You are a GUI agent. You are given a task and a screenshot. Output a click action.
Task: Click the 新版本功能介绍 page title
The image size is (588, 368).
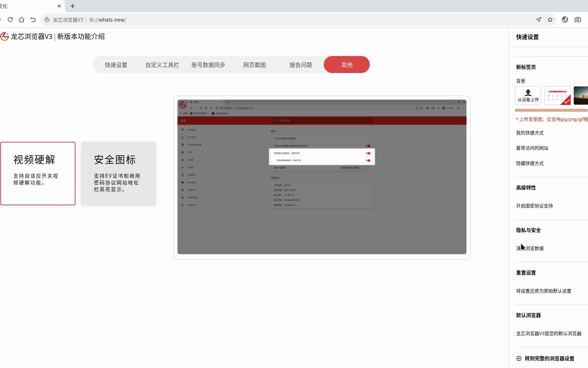(x=81, y=37)
